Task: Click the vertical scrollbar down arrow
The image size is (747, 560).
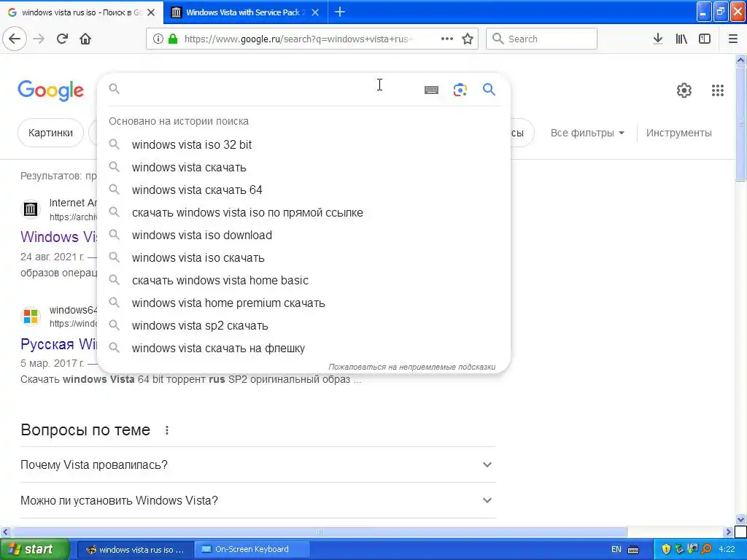Action: click(741, 519)
